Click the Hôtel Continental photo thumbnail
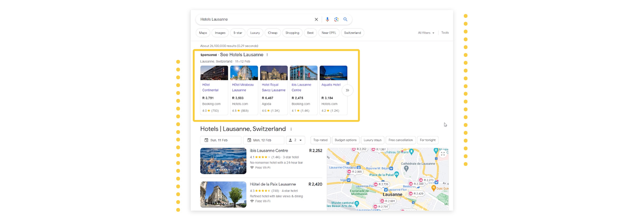The width and height of the screenshot is (644, 221). [x=214, y=73]
